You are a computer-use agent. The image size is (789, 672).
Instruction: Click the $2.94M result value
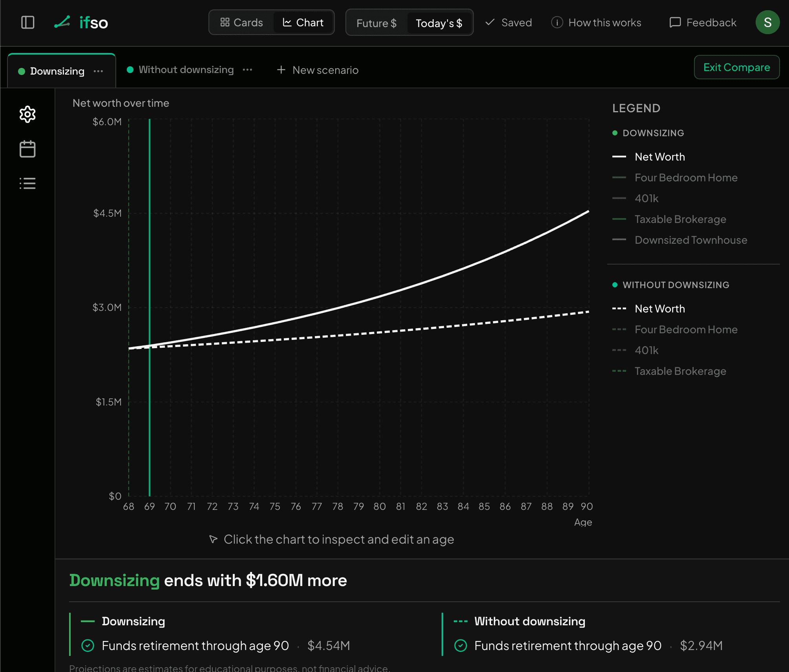click(x=701, y=645)
